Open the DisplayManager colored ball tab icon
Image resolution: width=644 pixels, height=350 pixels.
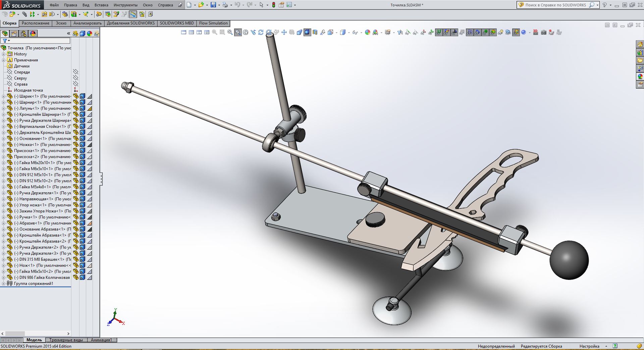(33, 34)
